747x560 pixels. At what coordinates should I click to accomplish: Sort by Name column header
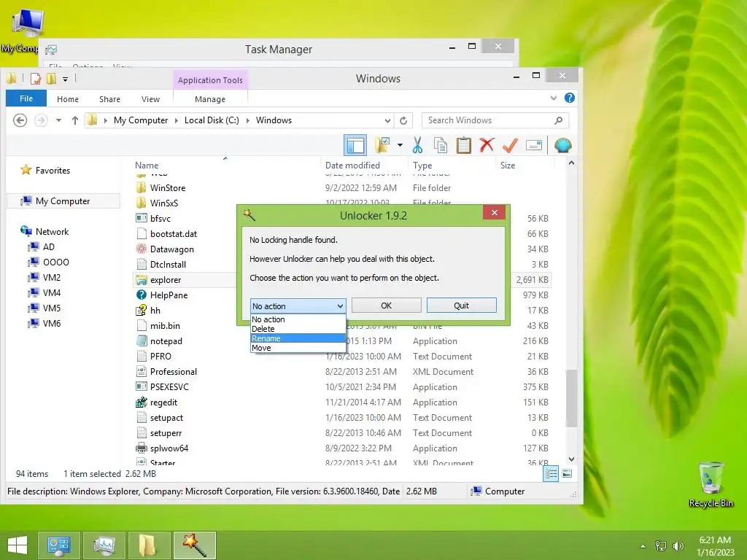coord(146,166)
